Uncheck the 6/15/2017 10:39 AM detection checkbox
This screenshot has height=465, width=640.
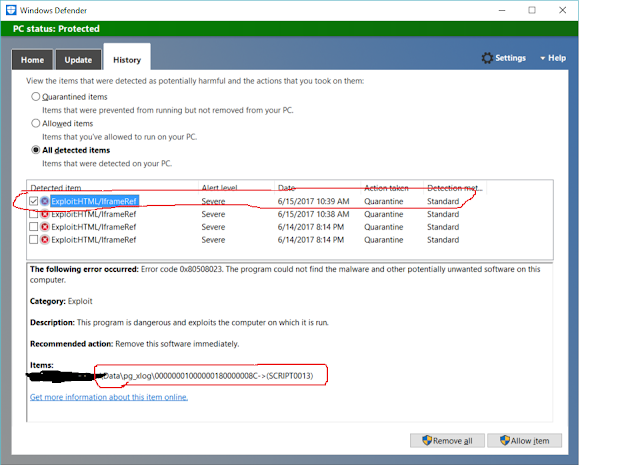click(x=33, y=201)
